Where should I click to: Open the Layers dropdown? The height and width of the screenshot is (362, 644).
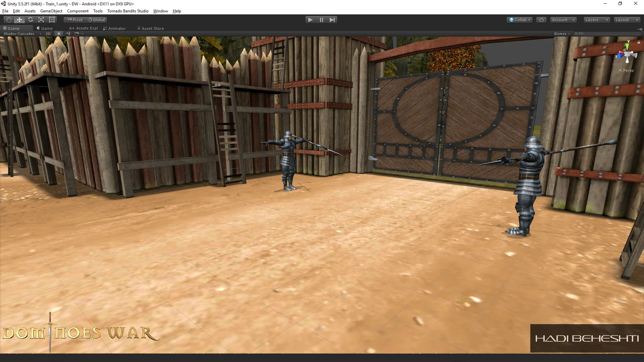[x=596, y=20]
